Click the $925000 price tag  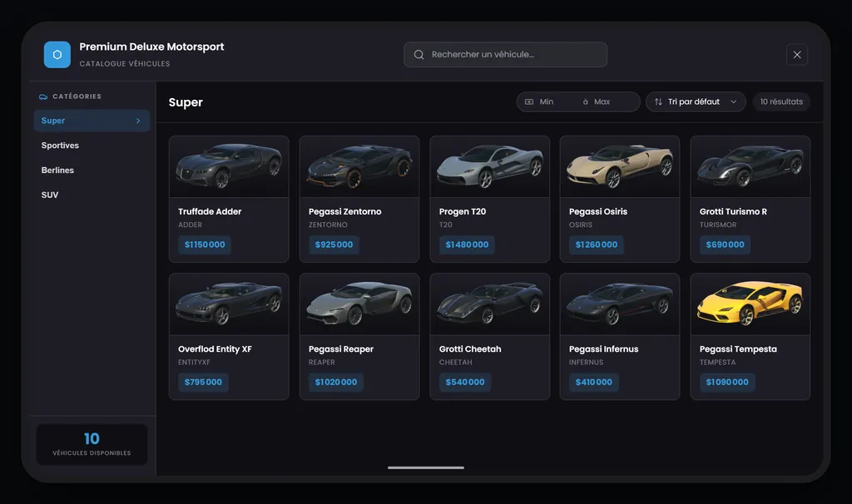point(334,245)
